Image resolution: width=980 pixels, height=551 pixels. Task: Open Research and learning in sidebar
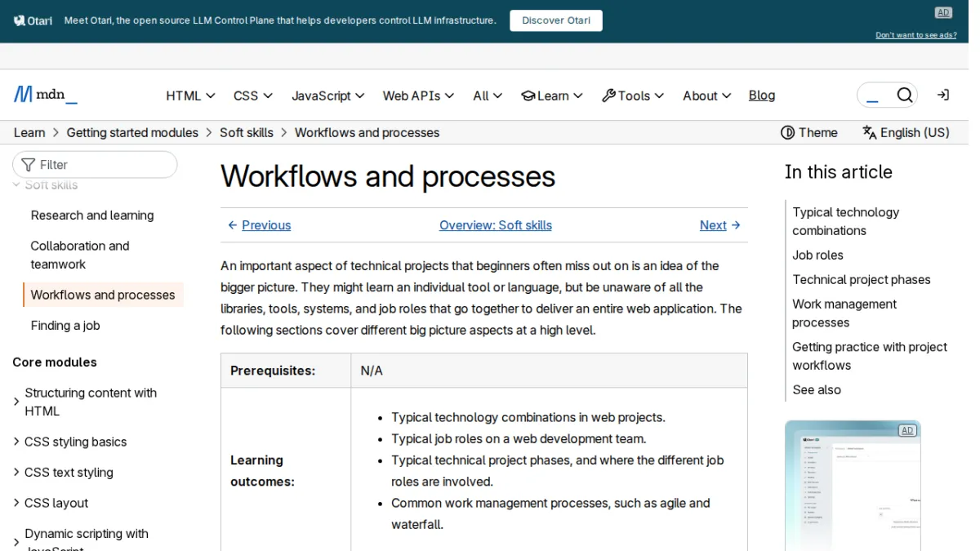(x=92, y=216)
